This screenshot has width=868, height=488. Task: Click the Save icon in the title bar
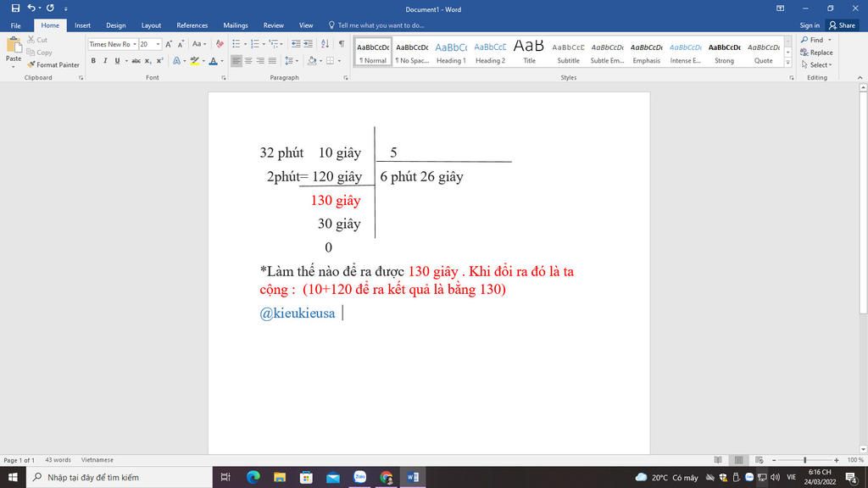click(x=15, y=8)
